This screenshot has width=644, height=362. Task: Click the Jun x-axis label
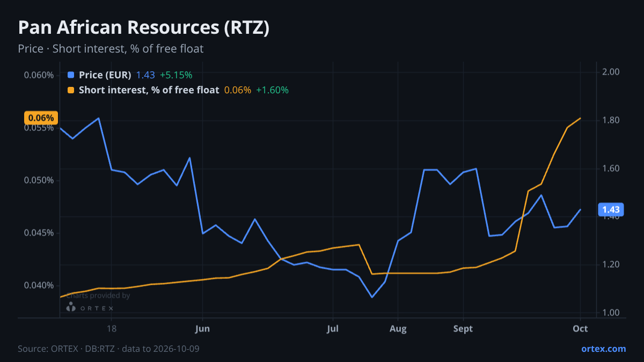202,329
